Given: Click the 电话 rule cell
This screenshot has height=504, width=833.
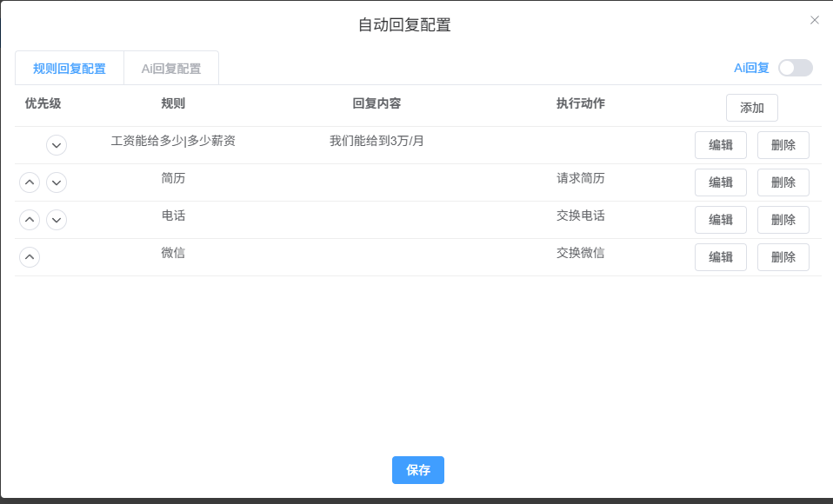Looking at the screenshot, I should click(173, 216).
